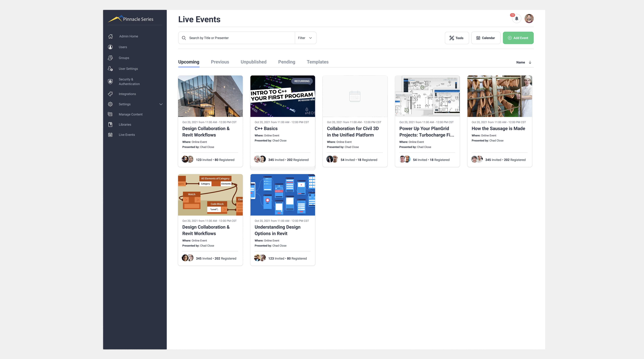
Task: Open Collaboration for Civil 3D event title
Action: [x=353, y=132]
